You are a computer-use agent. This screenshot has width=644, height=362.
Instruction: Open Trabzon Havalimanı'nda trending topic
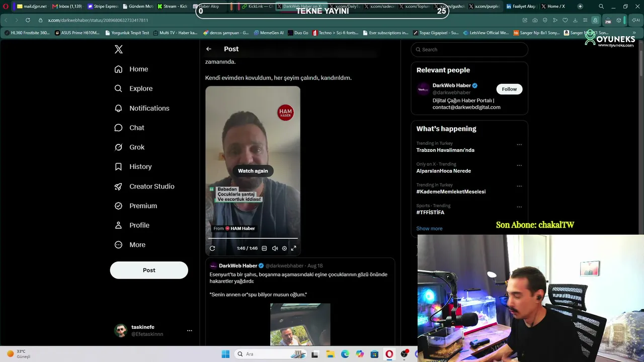point(445,150)
